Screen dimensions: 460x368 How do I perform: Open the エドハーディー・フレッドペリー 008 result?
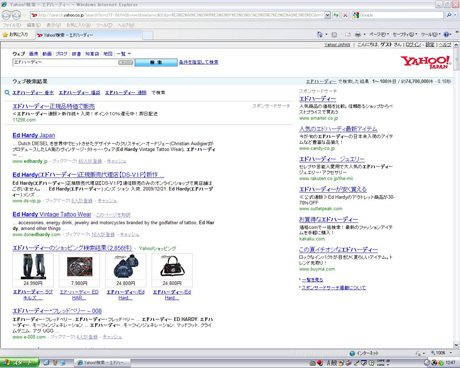click(57, 311)
